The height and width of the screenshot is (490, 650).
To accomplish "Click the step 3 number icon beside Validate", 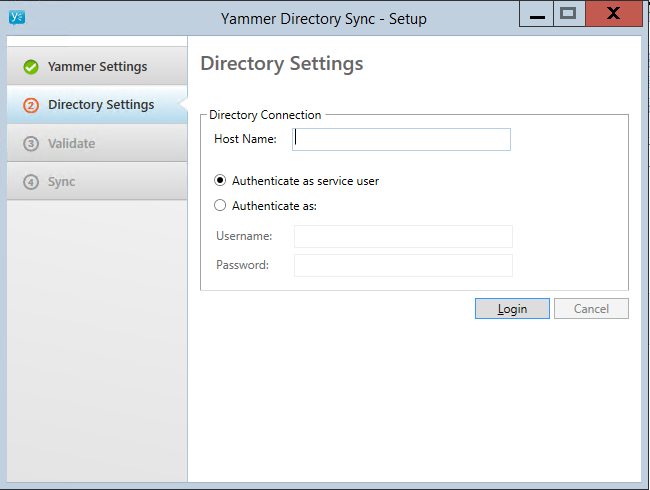I will point(31,144).
